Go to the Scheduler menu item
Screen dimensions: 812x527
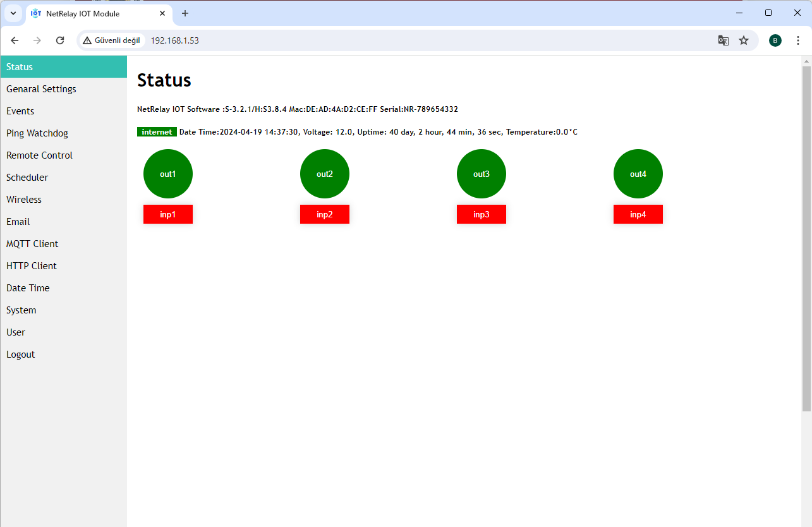pyautogui.click(x=27, y=178)
